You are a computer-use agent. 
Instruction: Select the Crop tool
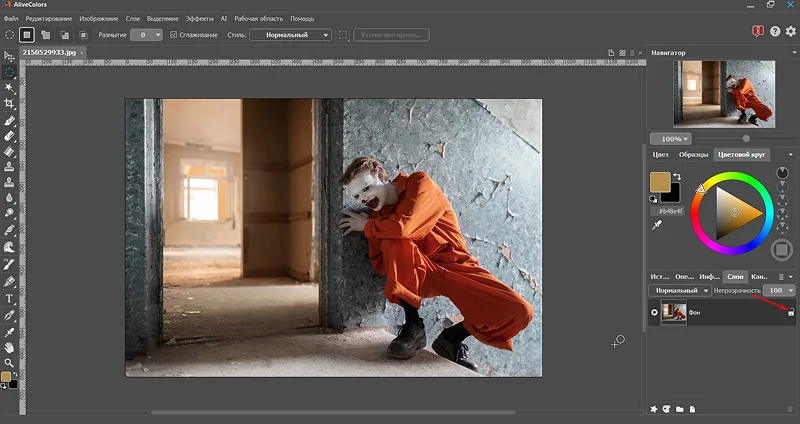click(x=9, y=104)
